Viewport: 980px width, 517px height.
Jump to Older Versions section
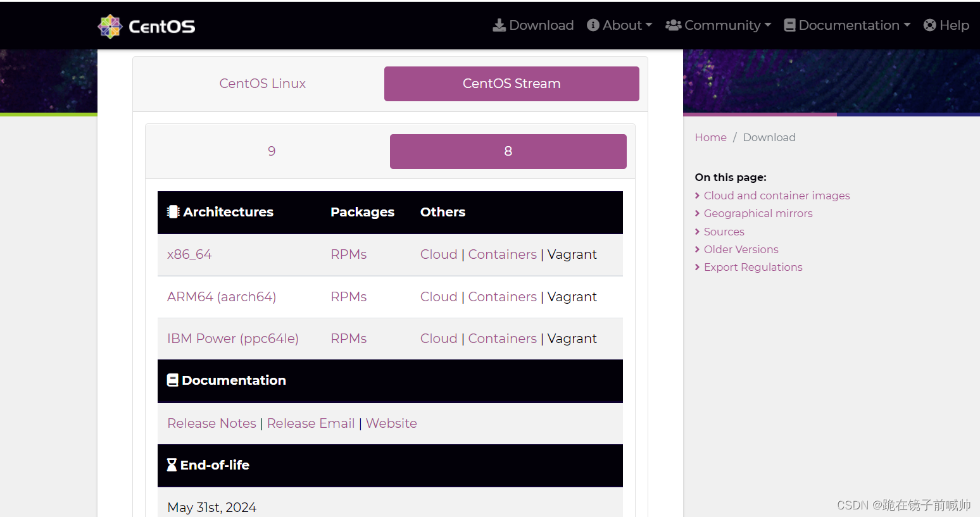(741, 249)
